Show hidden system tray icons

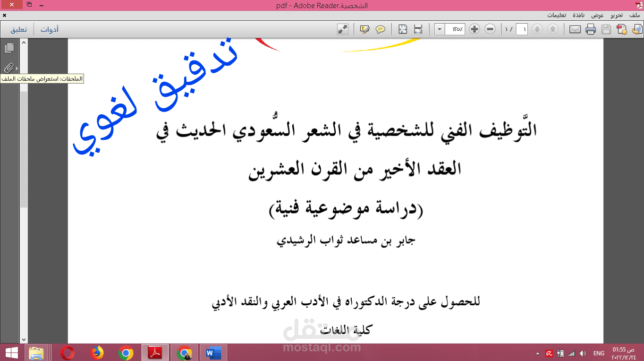538,353
